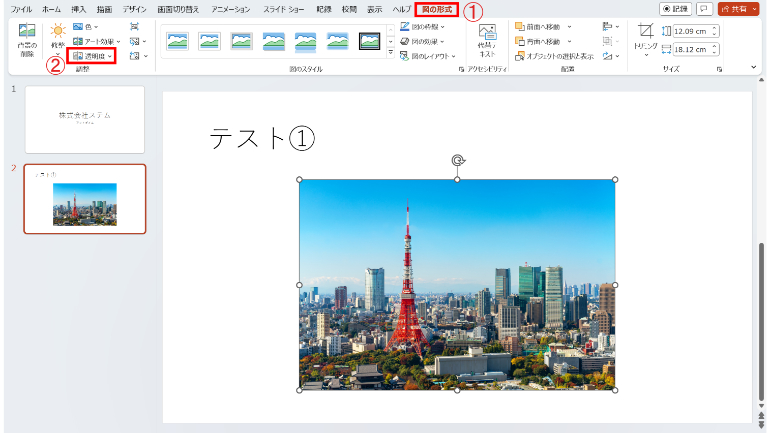Click the rotation handle above the picture
The width and height of the screenshot is (770, 433).
(457, 160)
